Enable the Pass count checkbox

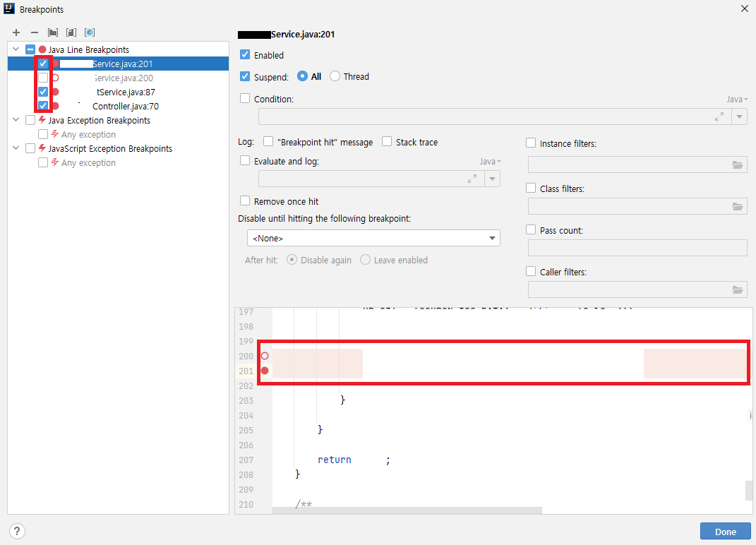(x=531, y=229)
